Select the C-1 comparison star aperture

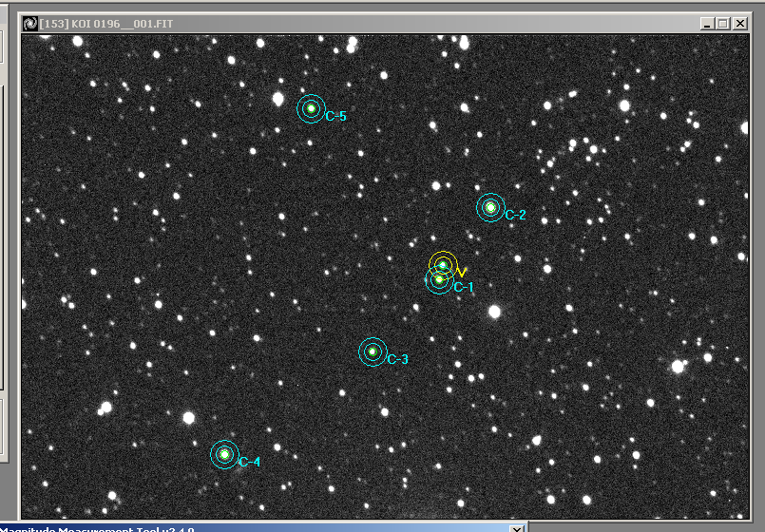[x=439, y=280]
